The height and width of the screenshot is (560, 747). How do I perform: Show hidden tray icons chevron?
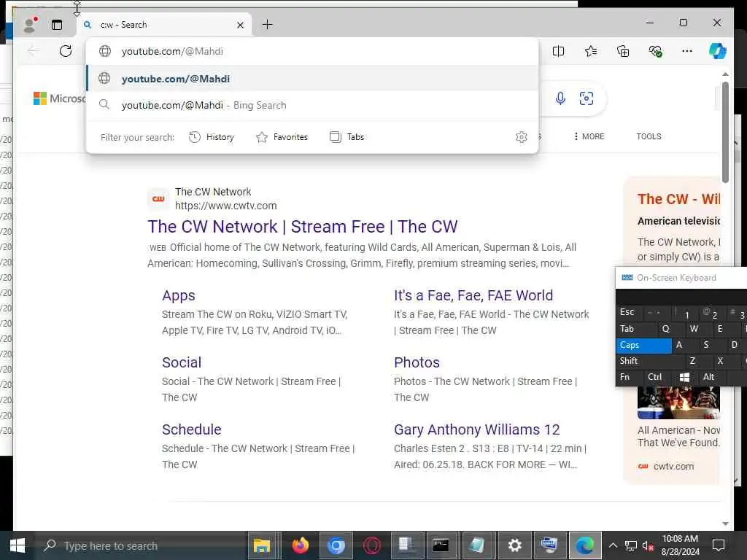[x=613, y=545]
